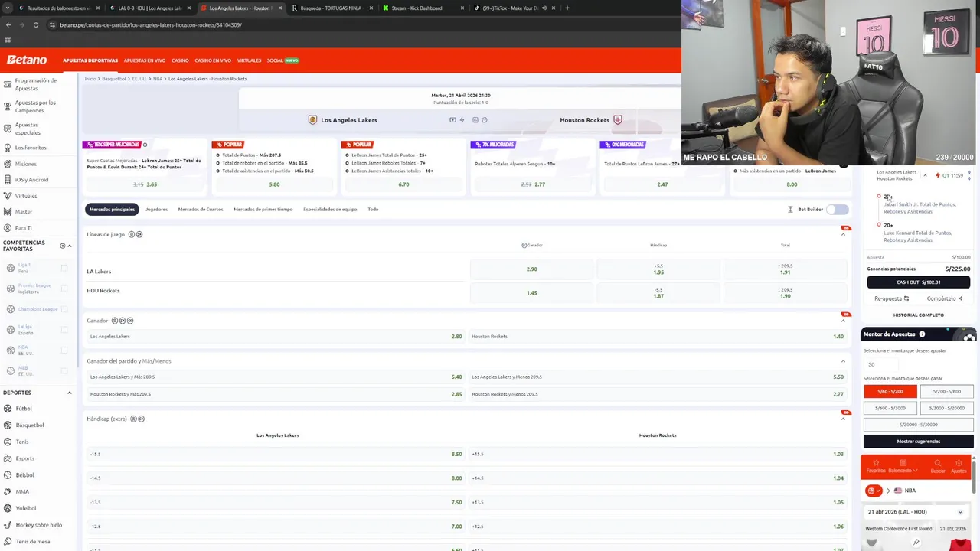Open chat bubble icon in match header
This screenshot has height=551, width=980.
point(485,120)
